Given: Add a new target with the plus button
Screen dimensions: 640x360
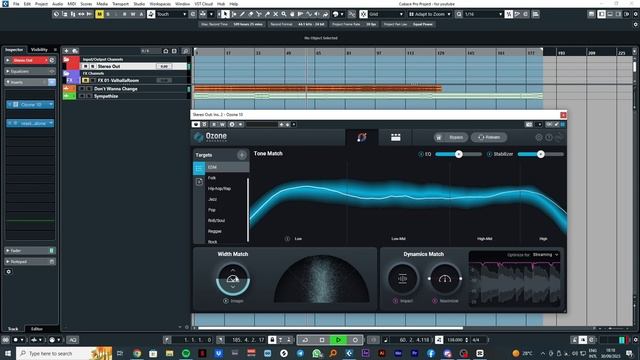Looking at the screenshot, I should 242,155.
